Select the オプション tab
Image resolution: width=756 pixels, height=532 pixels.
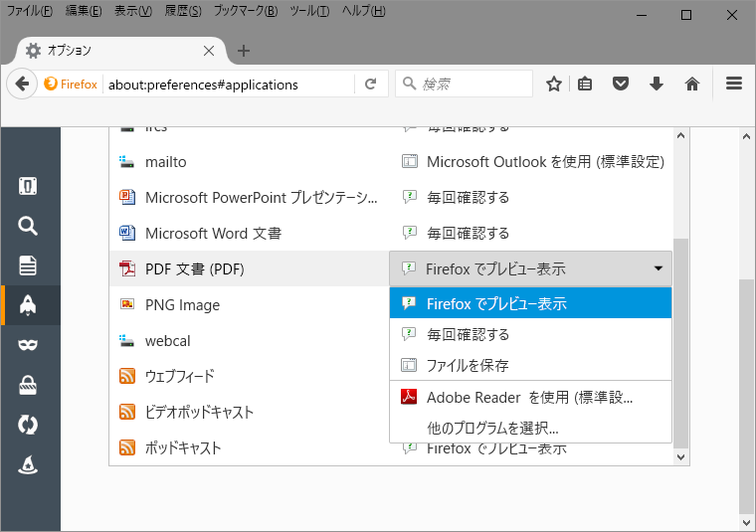120,51
